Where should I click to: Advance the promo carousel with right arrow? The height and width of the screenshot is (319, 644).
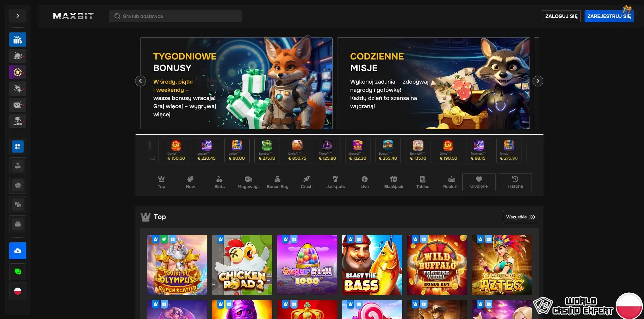537,81
